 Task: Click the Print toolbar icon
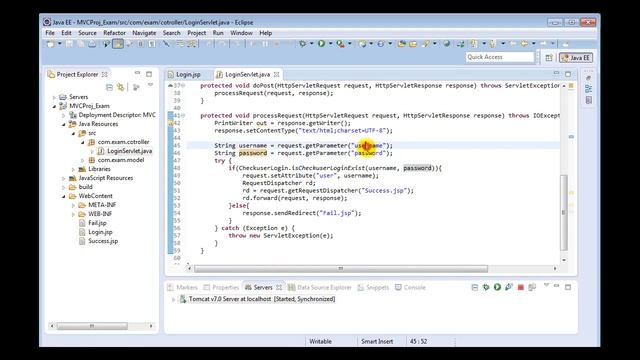pos(92,44)
